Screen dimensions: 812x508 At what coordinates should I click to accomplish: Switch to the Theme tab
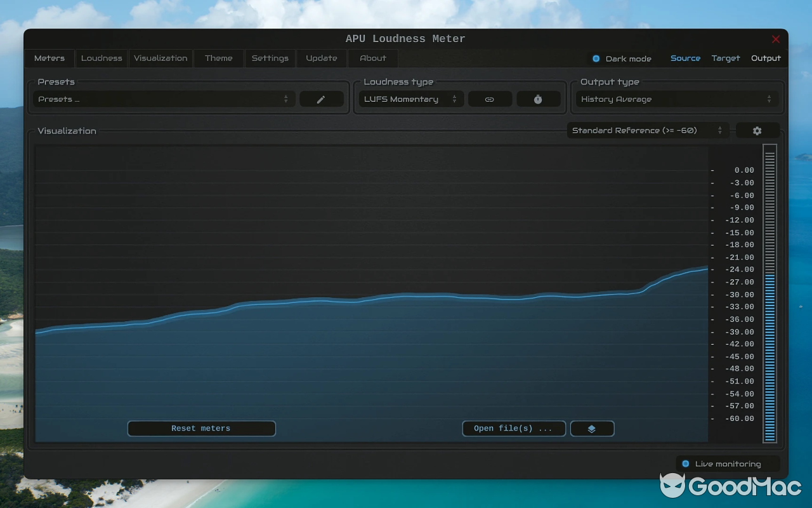tap(218, 58)
